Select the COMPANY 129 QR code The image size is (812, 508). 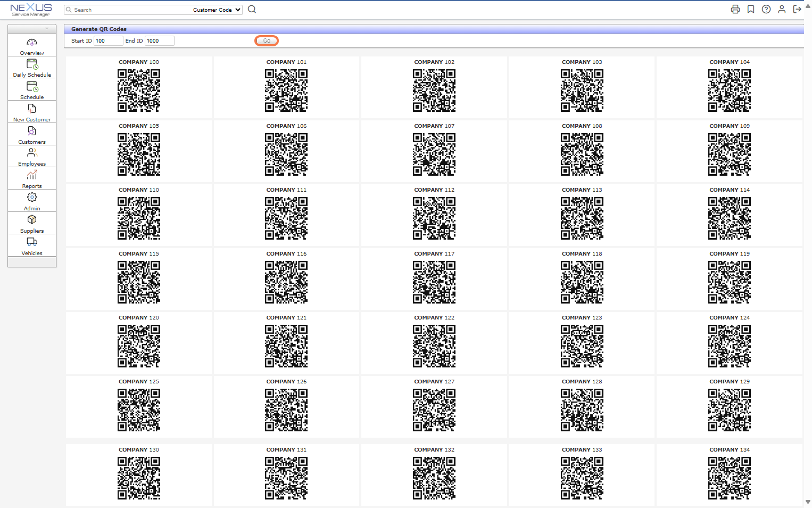click(730, 410)
